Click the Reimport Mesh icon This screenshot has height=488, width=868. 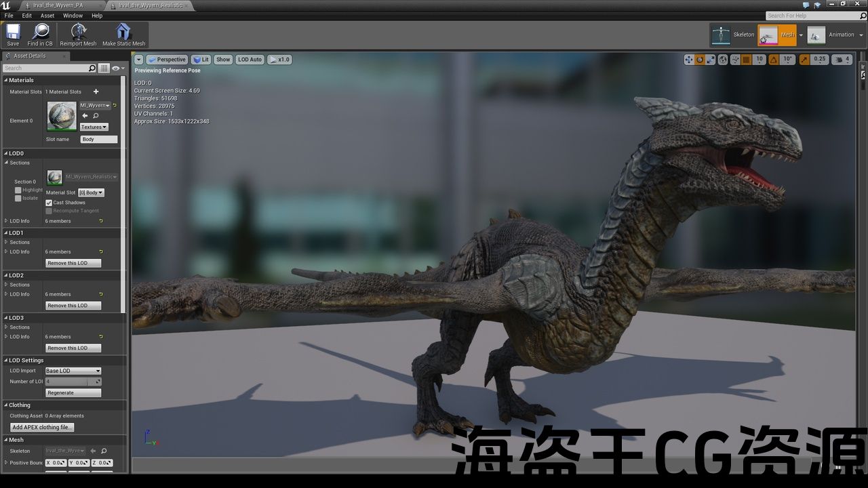tap(79, 32)
